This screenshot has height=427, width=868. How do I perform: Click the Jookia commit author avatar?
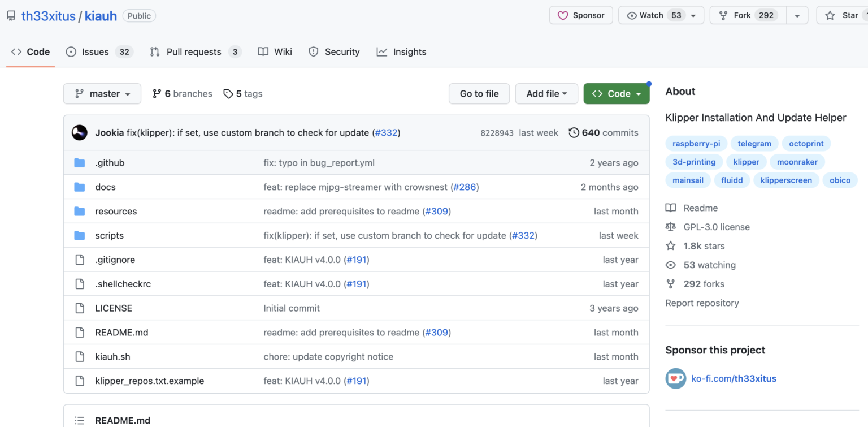click(79, 133)
